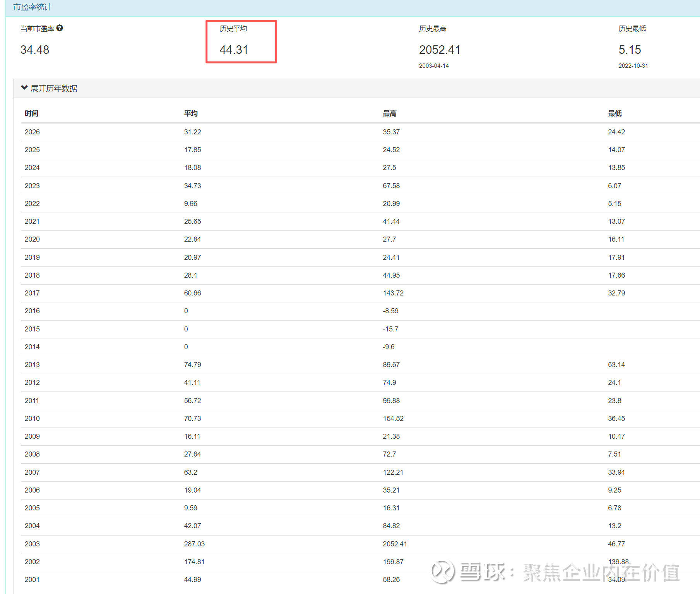Click high value 84.82 for 2004
The height and width of the screenshot is (594, 700).
[x=391, y=526]
